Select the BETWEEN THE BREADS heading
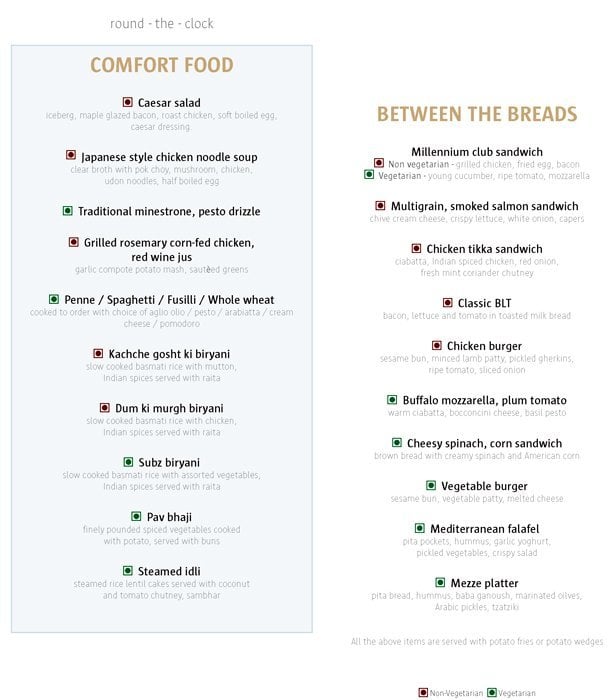 pos(477,114)
